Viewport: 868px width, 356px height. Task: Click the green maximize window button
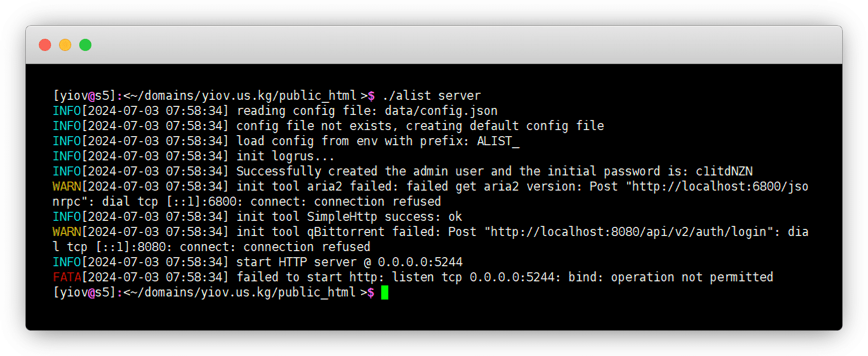coord(85,45)
